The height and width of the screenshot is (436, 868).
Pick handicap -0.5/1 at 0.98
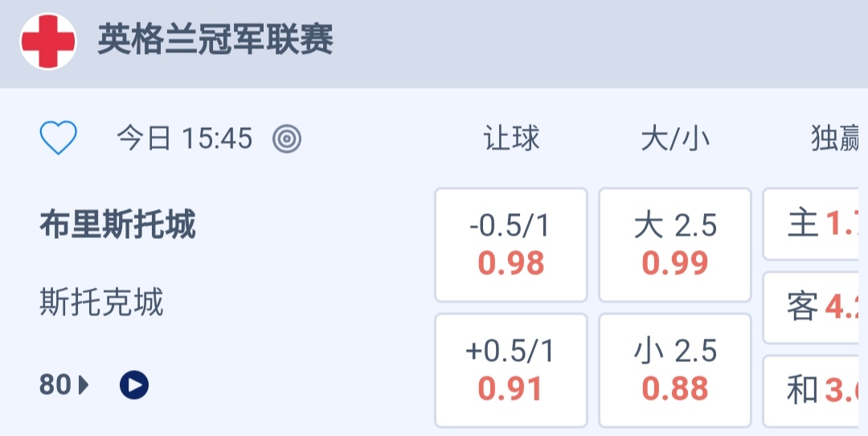tap(511, 245)
